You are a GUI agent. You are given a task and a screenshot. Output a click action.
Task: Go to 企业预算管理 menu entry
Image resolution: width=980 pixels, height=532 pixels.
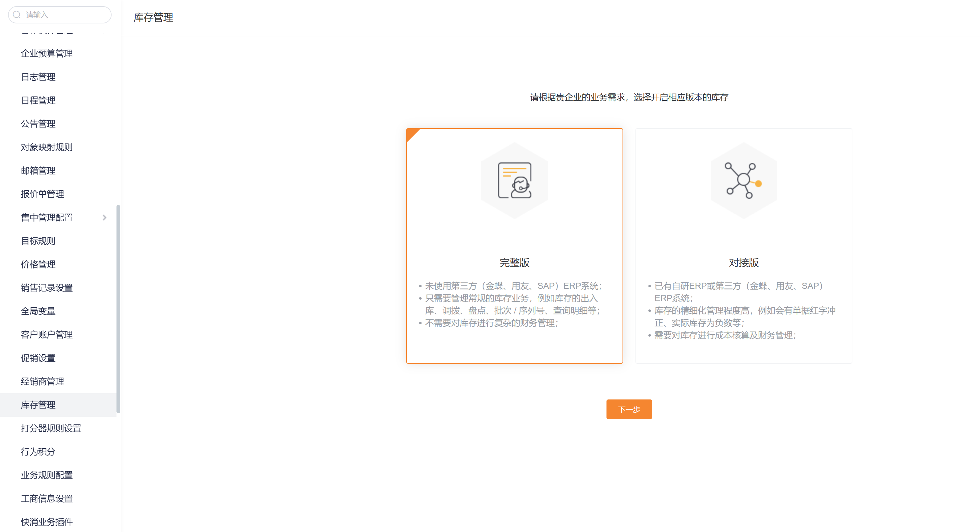tap(47, 54)
